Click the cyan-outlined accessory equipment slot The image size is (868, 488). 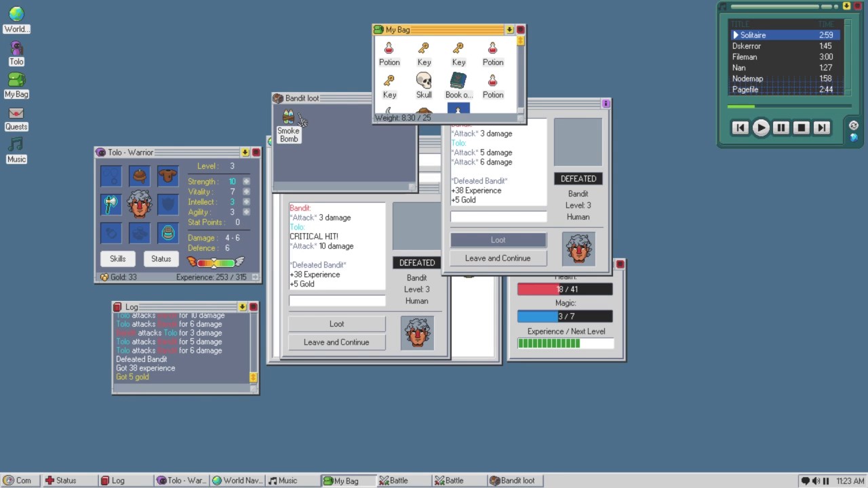(168, 232)
